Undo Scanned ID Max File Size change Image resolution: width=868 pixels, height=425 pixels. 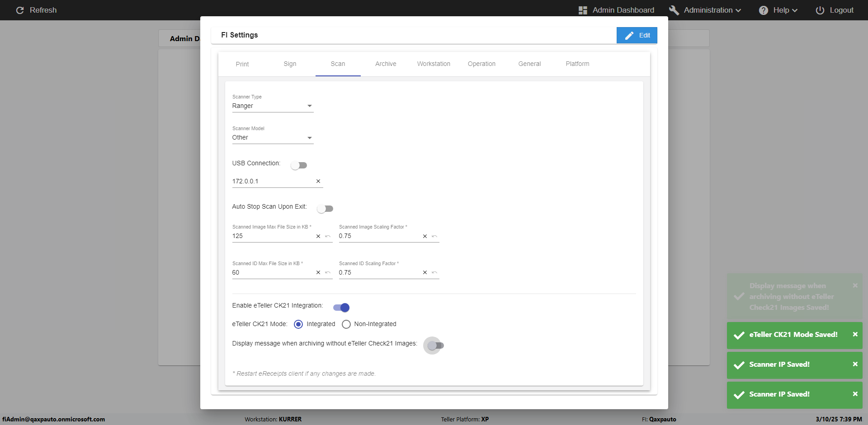pos(328,272)
